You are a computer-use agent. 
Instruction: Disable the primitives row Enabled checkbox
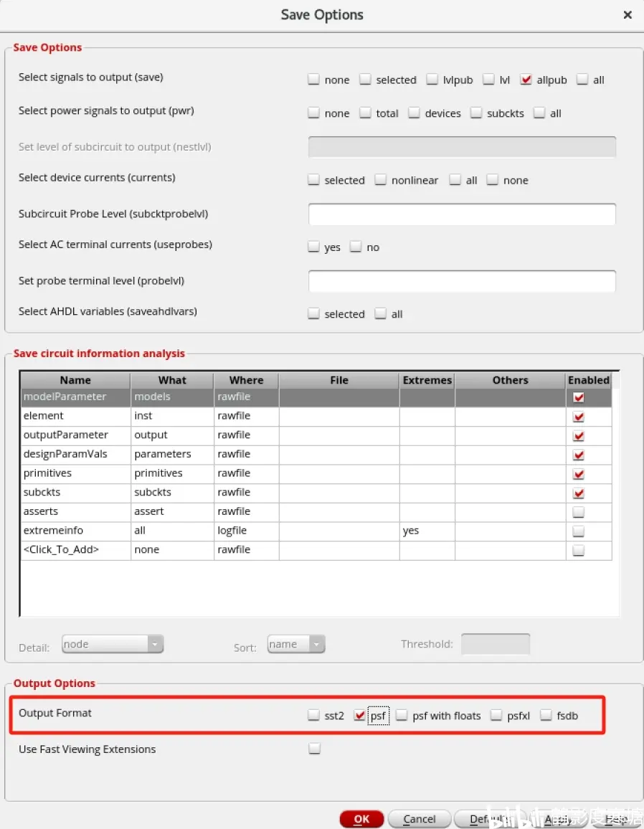(579, 474)
